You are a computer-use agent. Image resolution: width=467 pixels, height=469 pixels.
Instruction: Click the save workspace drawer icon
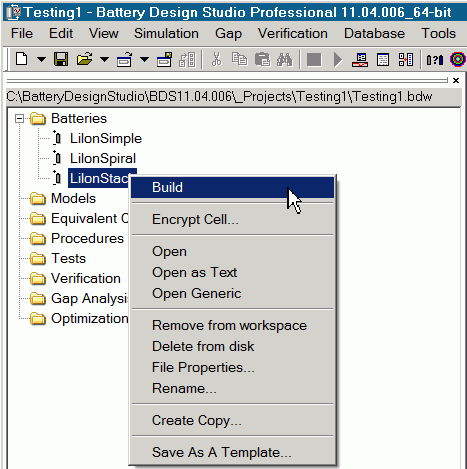(164, 59)
